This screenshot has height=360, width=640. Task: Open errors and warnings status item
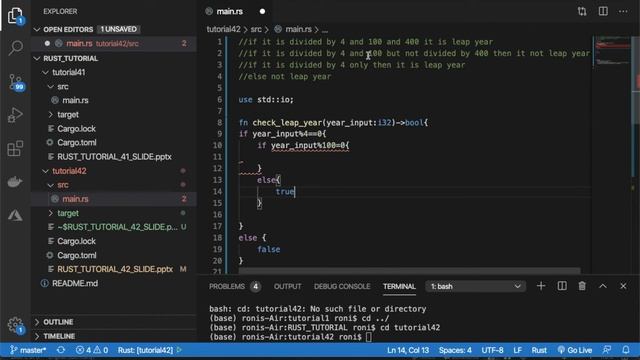click(92, 350)
